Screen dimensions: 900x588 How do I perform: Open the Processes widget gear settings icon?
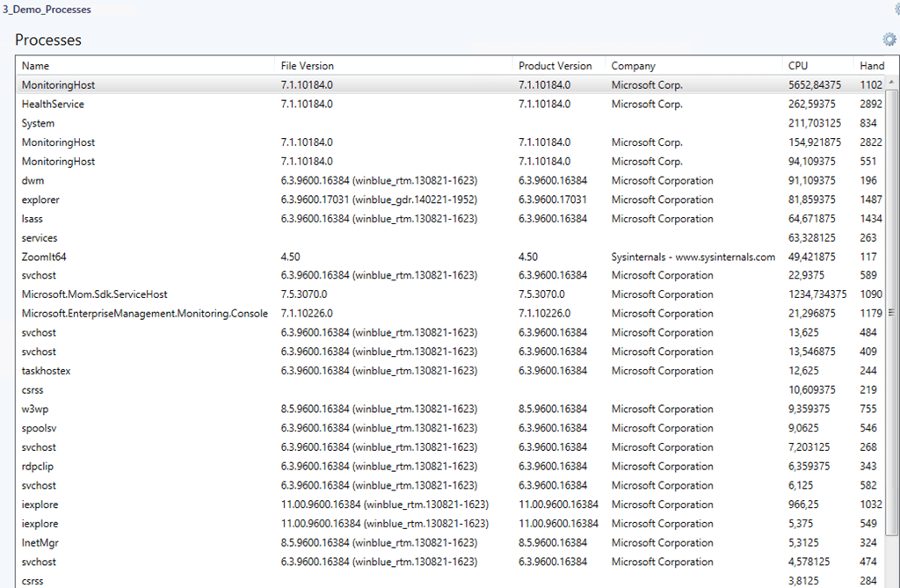[x=889, y=39]
